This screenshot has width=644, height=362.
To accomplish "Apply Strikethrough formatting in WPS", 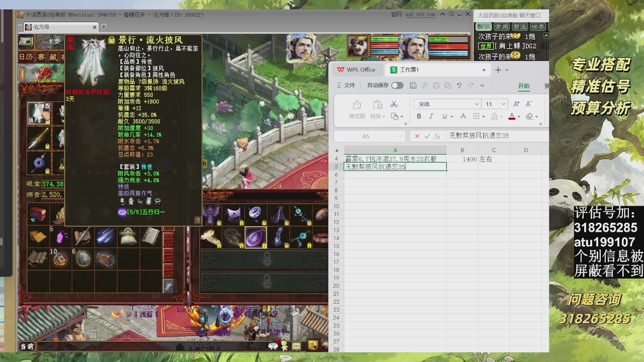I will tap(463, 117).
